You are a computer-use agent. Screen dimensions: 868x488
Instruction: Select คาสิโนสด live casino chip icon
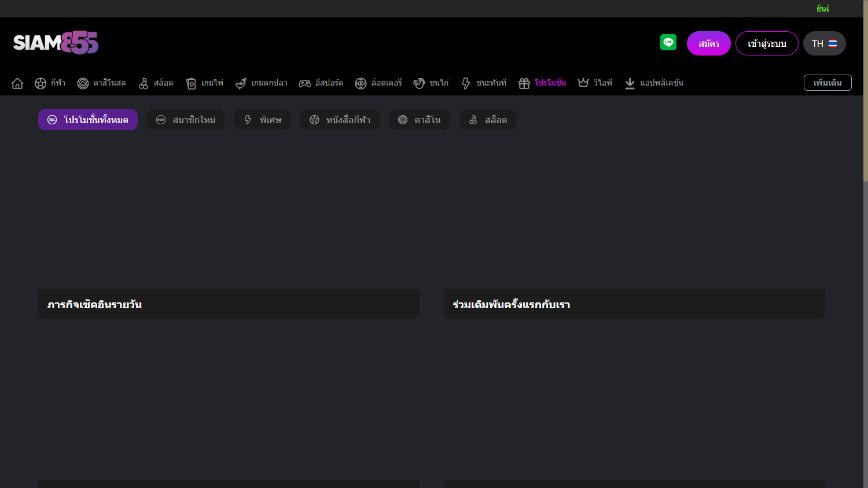101,83
